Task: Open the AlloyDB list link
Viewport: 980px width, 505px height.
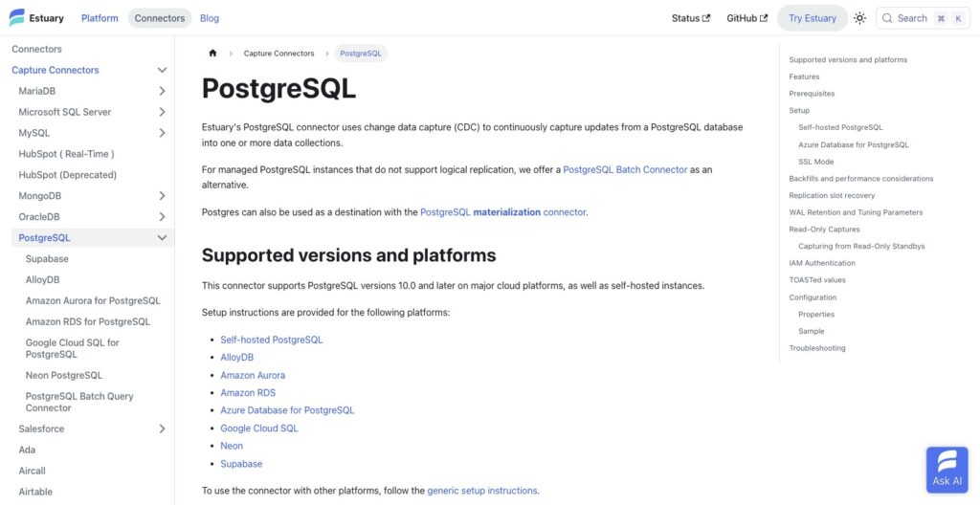Action: pyautogui.click(x=237, y=358)
